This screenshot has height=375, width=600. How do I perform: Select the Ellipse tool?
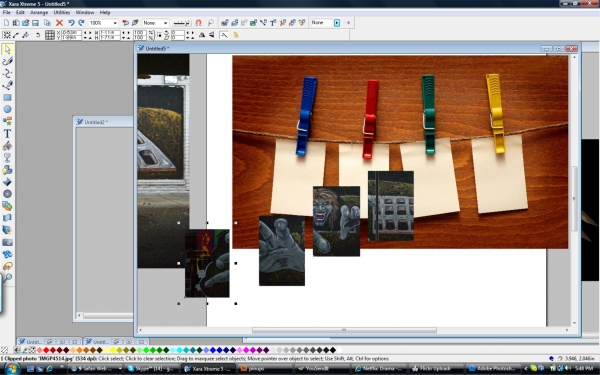[7, 109]
